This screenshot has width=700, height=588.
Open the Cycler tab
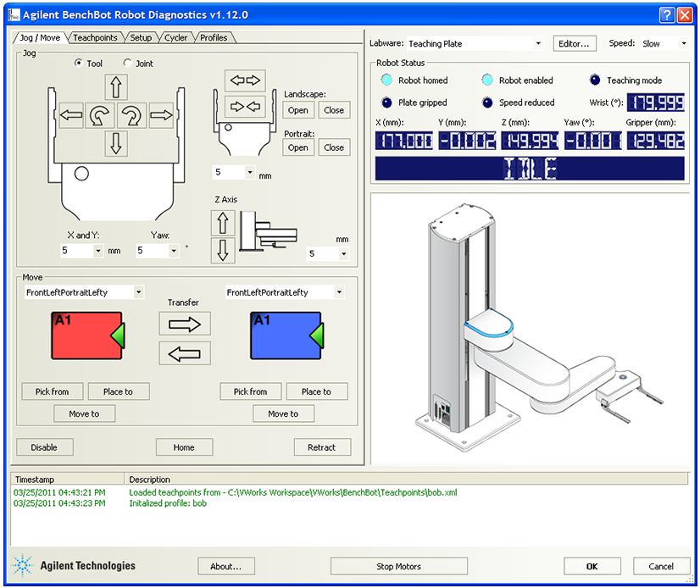coord(175,38)
